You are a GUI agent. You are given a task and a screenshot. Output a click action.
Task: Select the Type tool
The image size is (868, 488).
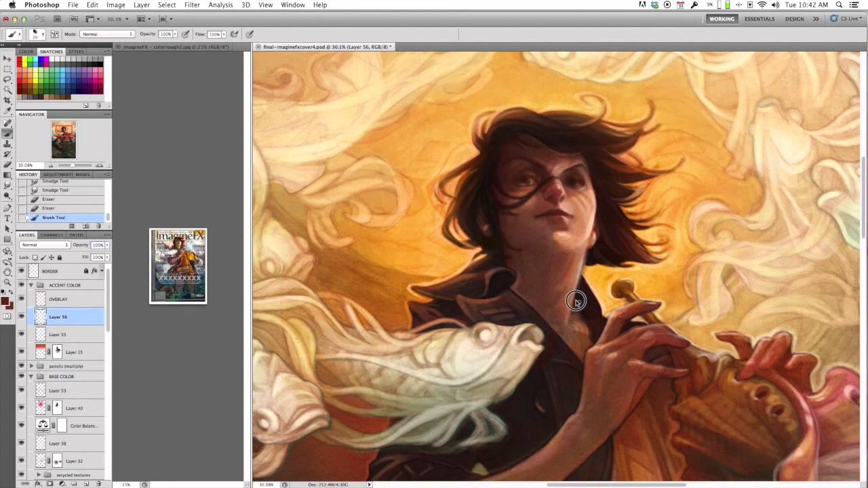pos(7,218)
